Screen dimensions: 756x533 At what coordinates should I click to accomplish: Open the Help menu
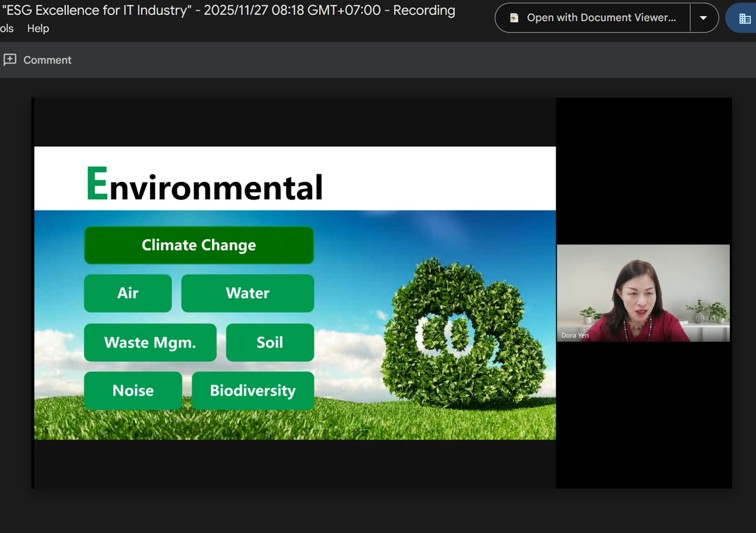(38, 28)
